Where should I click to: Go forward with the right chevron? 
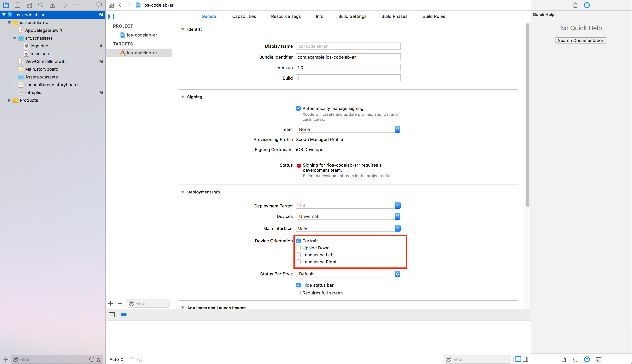point(129,5)
